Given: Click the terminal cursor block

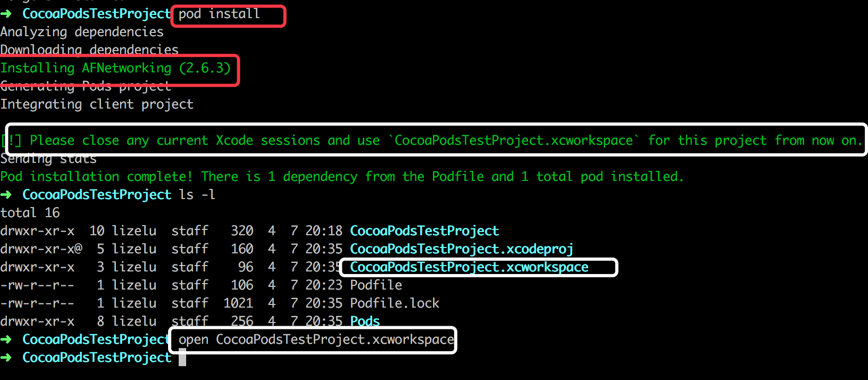Looking at the screenshot, I should (182, 358).
